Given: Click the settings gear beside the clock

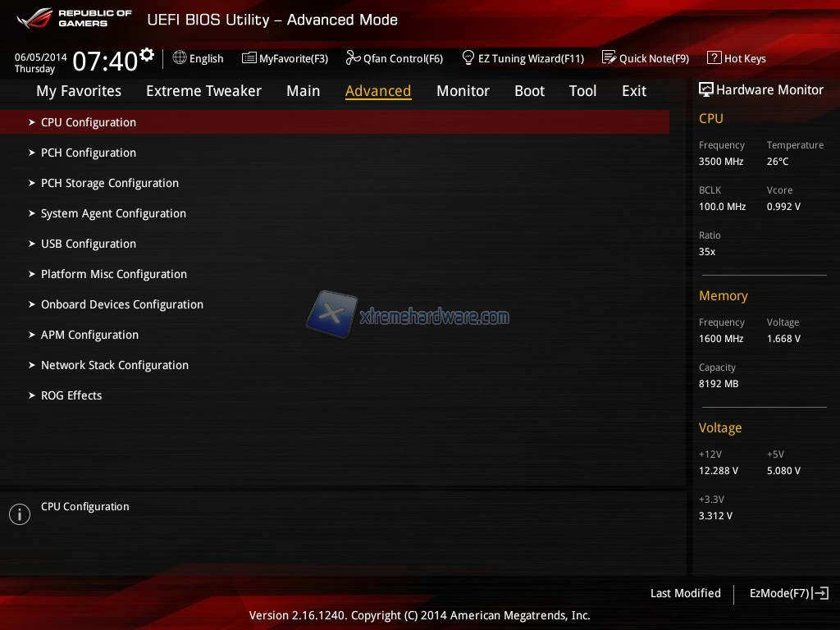Looking at the screenshot, I should (x=147, y=55).
